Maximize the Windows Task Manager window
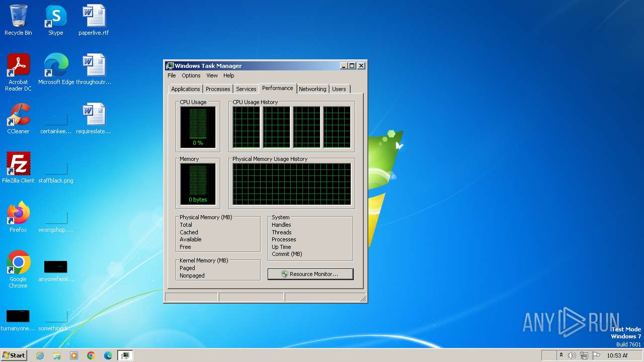The width and height of the screenshot is (644, 362). (x=352, y=66)
